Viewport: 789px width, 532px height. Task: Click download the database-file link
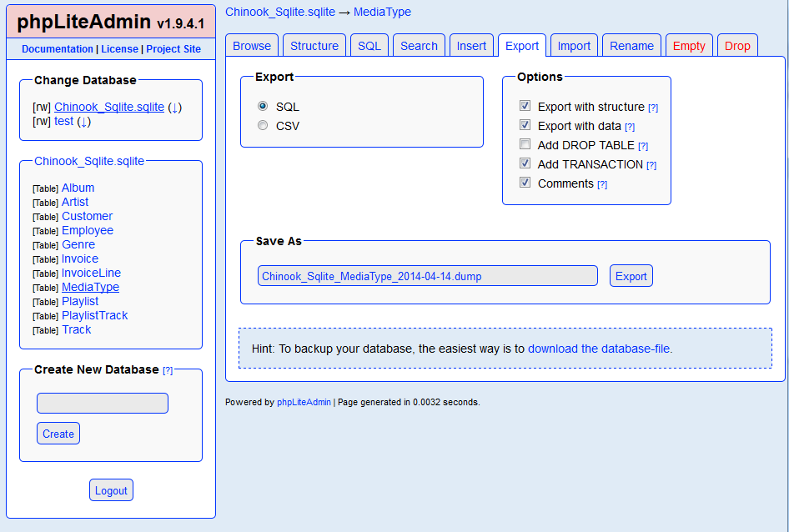coord(599,349)
